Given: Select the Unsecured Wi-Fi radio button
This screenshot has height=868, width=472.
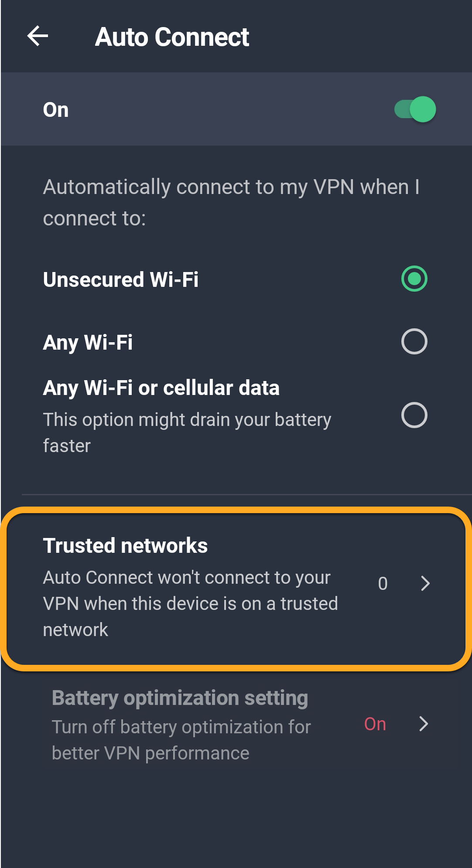Looking at the screenshot, I should point(414,279).
